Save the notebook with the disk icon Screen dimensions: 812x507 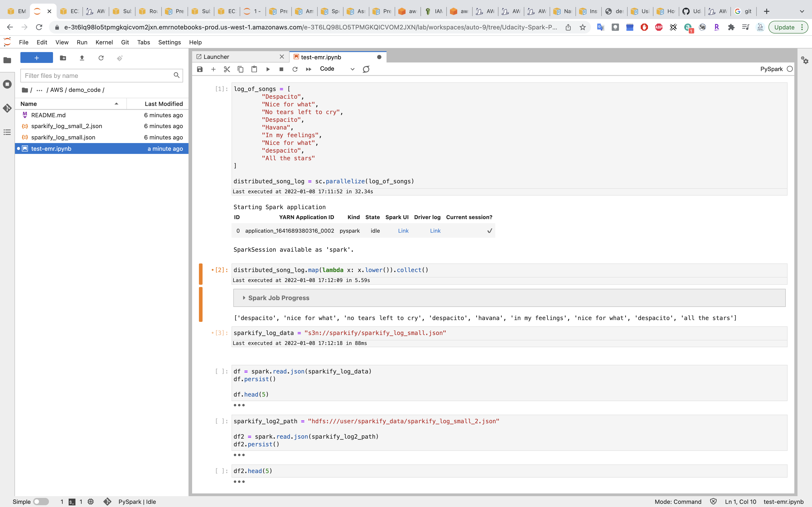point(200,69)
